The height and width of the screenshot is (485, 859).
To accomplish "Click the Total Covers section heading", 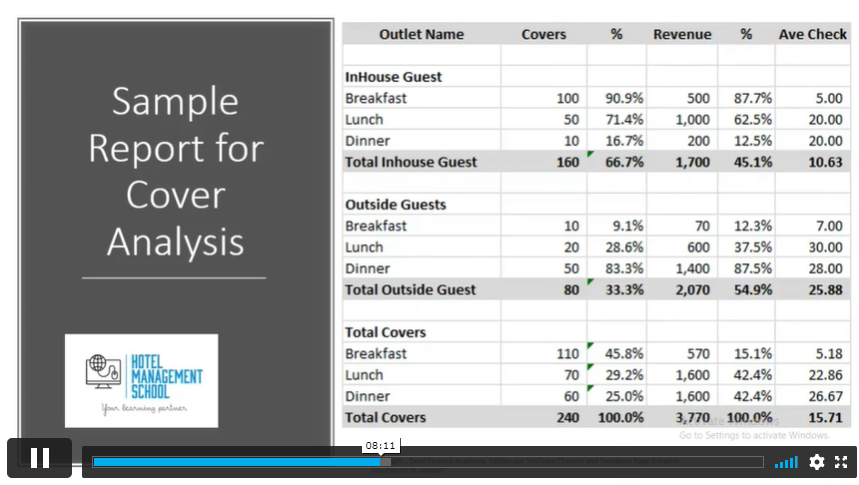I will pyautogui.click(x=385, y=332).
